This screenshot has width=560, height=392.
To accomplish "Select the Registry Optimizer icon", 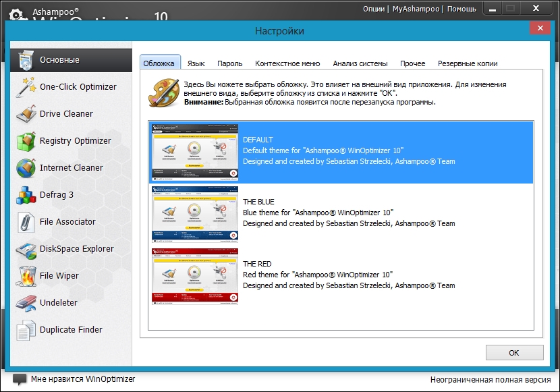I will click(26, 141).
